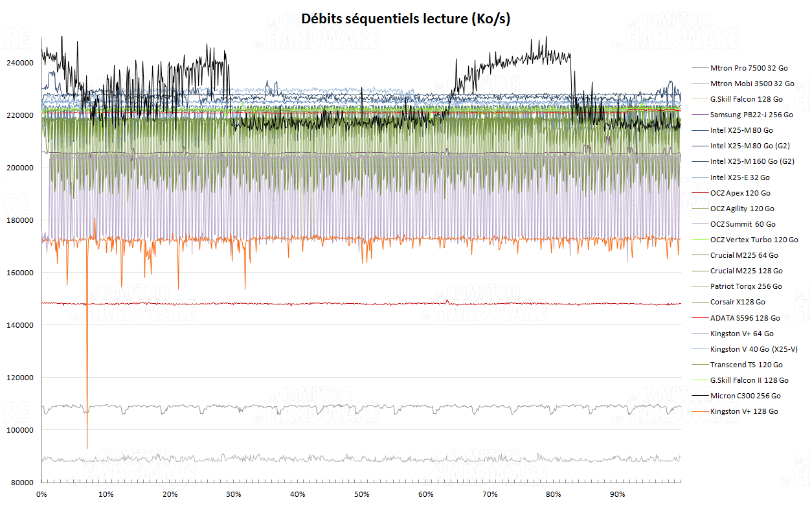Click the chart title "Débits séquentiels lecture"
This screenshot has height=513, width=812.
pos(406,19)
